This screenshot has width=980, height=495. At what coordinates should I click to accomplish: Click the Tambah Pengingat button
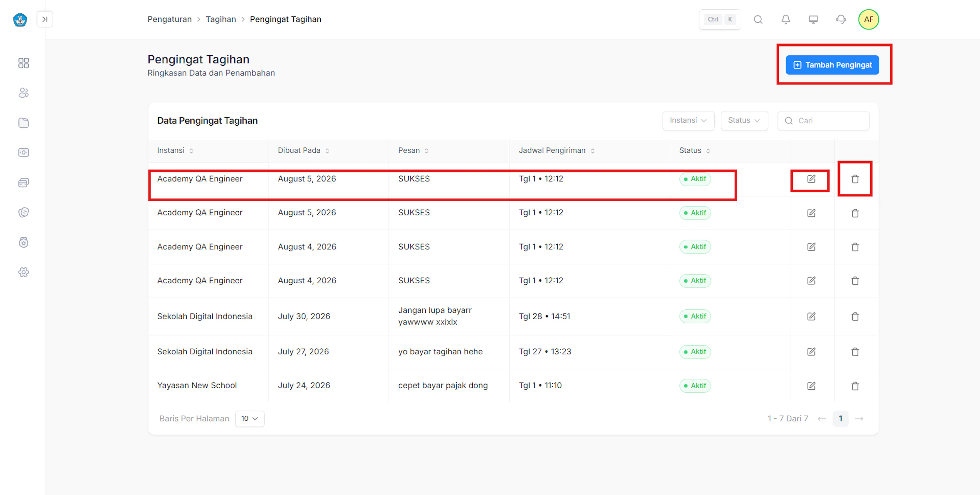(x=832, y=65)
